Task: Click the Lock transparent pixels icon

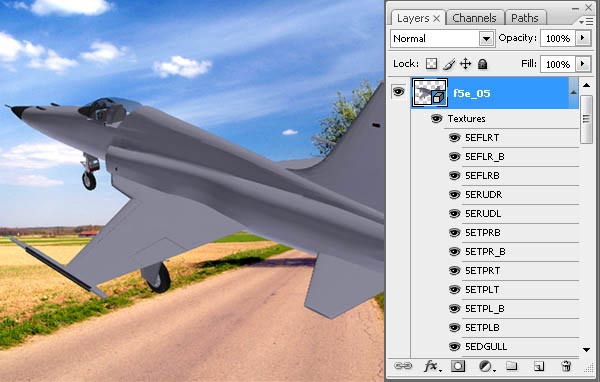Action: click(x=431, y=64)
